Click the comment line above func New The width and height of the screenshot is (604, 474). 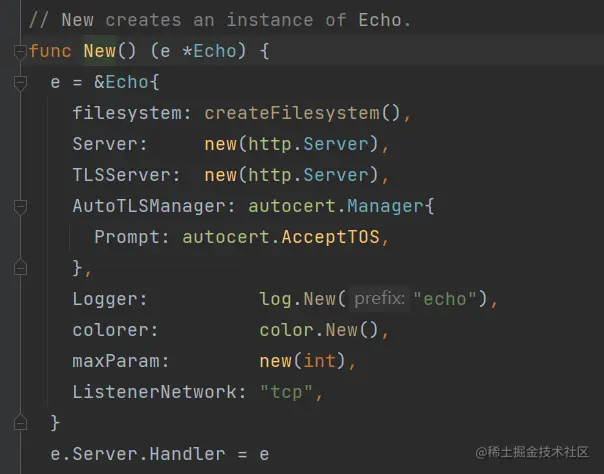click(220, 19)
